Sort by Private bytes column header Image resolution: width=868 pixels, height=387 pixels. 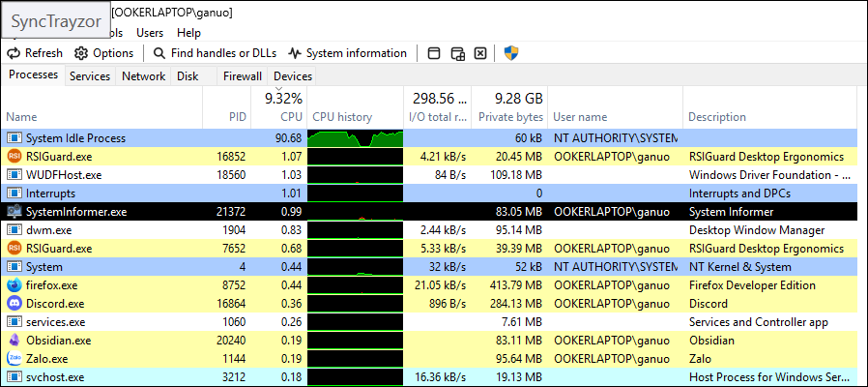[x=509, y=107]
